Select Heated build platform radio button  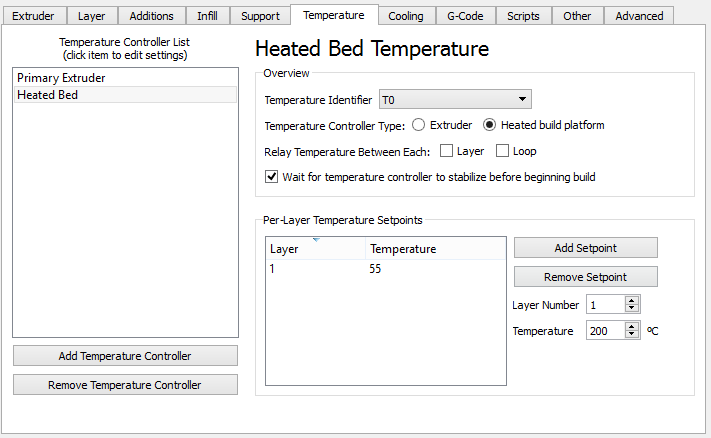pos(490,126)
